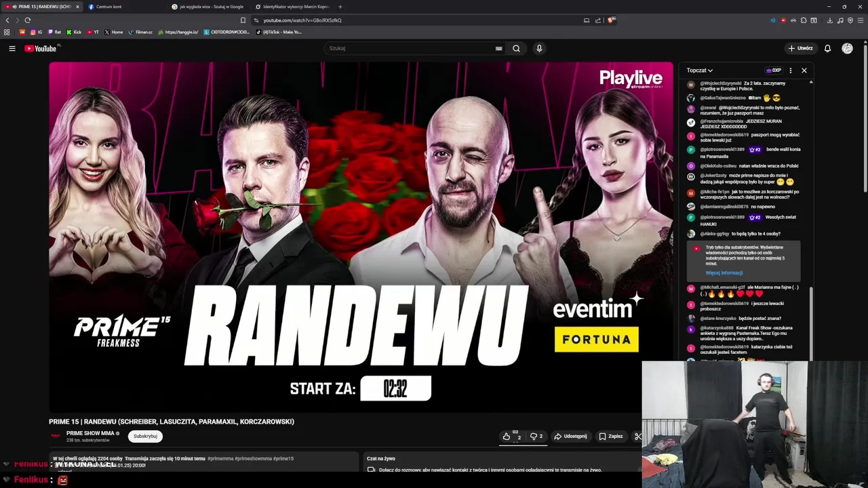The height and width of the screenshot is (488, 868).
Task: Open the Rat bookmark
Action: coord(55,32)
